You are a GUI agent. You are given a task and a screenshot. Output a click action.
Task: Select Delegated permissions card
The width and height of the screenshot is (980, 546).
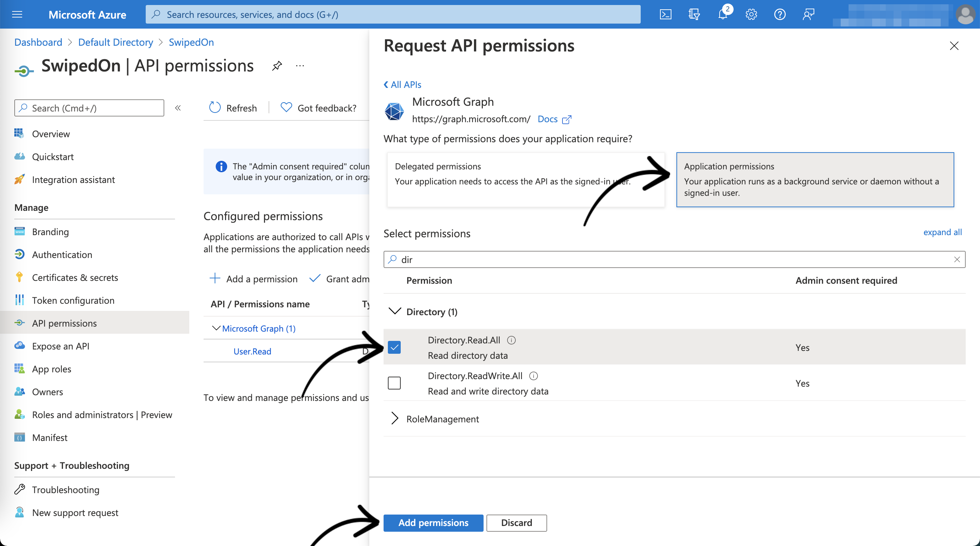click(526, 179)
